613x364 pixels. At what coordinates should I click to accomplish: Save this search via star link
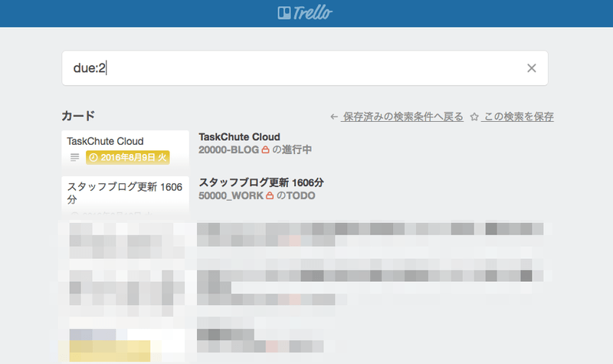click(518, 116)
